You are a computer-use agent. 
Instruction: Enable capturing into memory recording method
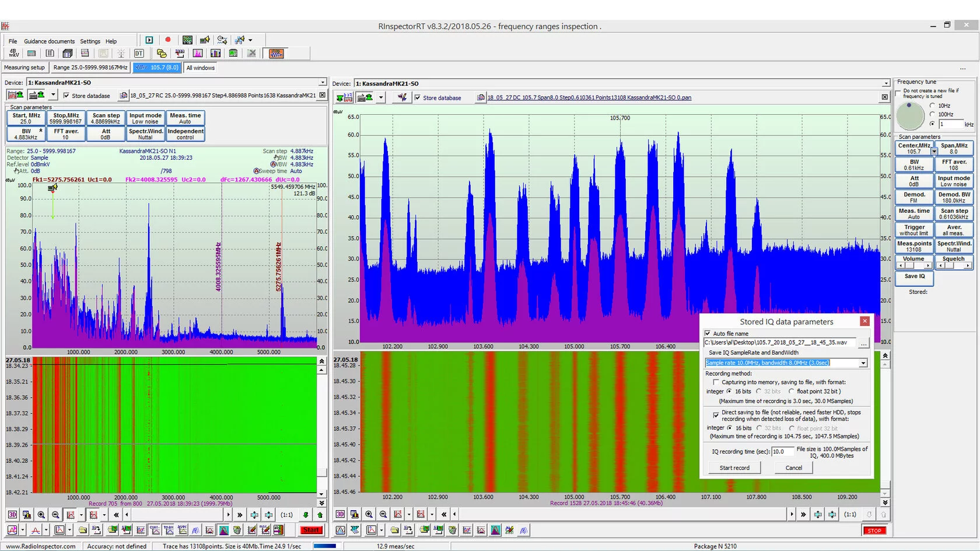tap(716, 382)
